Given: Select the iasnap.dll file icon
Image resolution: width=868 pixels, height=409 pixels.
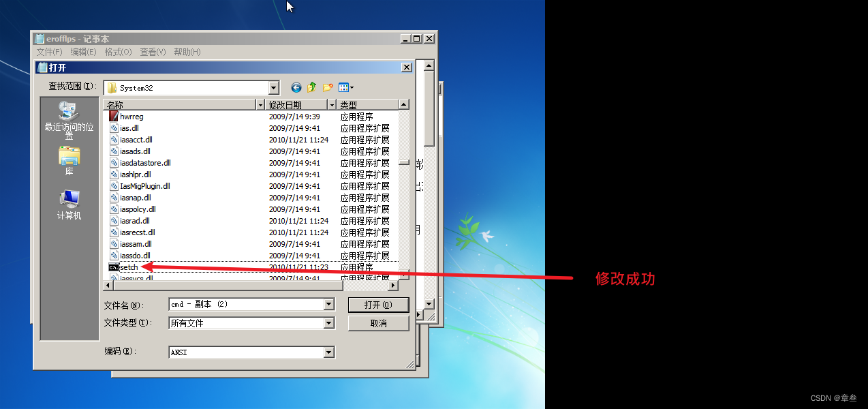Looking at the screenshot, I should (114, 198).
